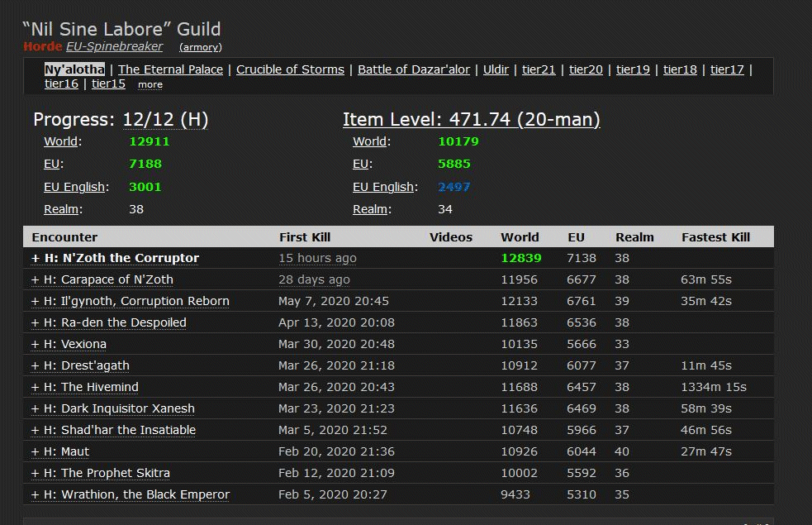Open the Realm item level ranking link
This screenshot has height=525, width=812.
tap(371, 209)
